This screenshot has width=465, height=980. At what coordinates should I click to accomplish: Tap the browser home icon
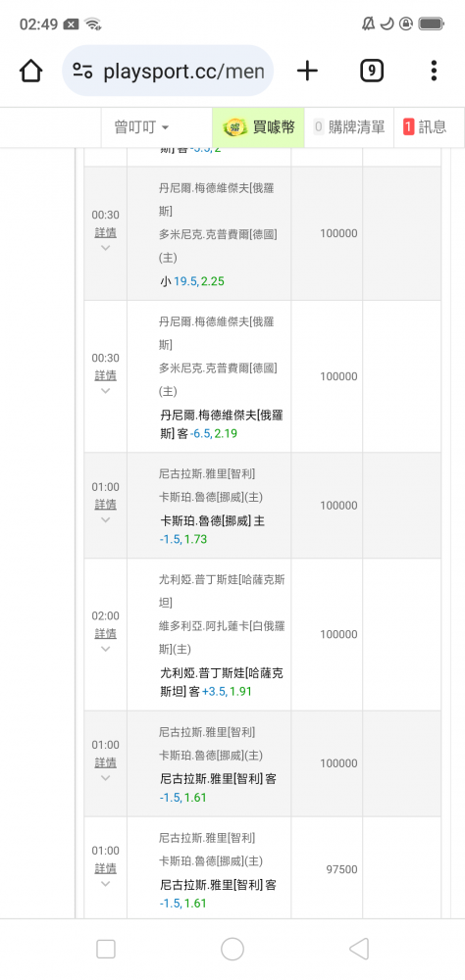pyautogui.click(x=30, y=71)
